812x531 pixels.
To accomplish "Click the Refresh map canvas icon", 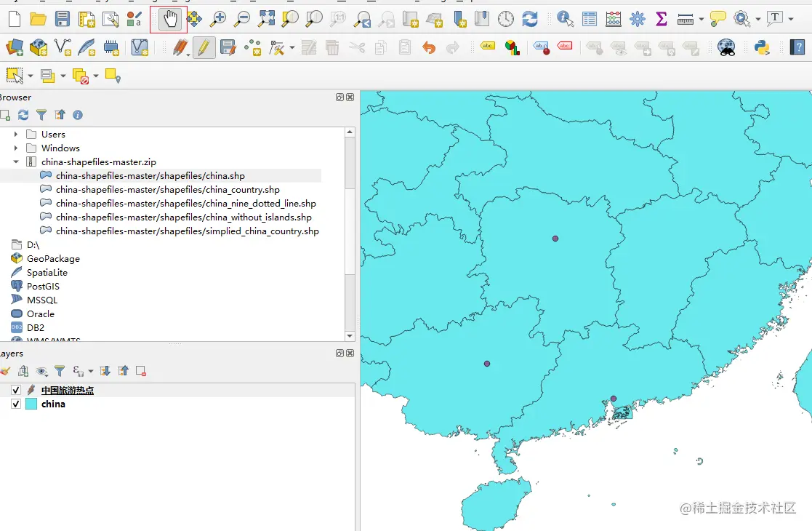I will tap(530, 19).
